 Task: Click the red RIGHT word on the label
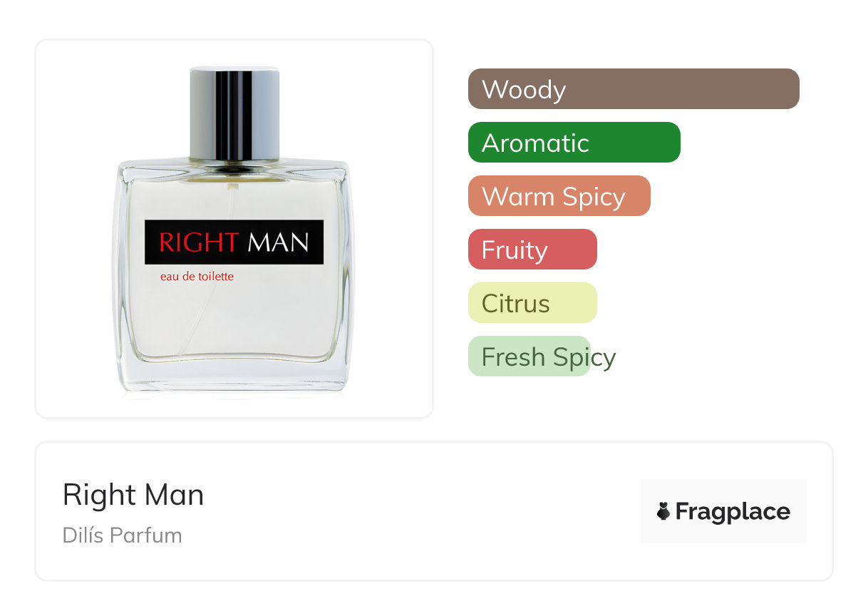tap(199, 242)
